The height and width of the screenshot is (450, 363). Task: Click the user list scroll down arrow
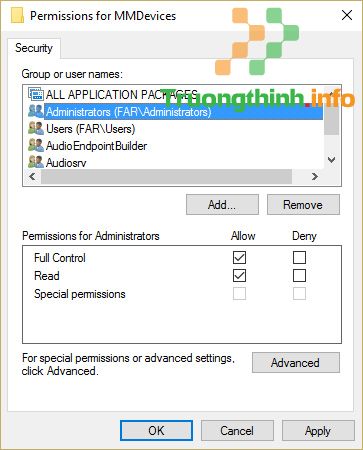tap(331, 160)
